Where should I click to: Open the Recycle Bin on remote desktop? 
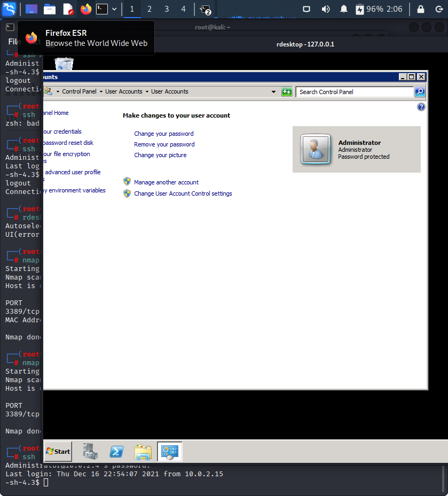click(x=64, y=64)
